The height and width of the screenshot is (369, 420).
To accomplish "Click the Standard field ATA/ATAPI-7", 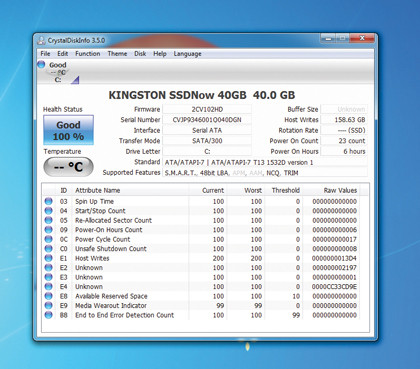I will click(x=265, y=162).
